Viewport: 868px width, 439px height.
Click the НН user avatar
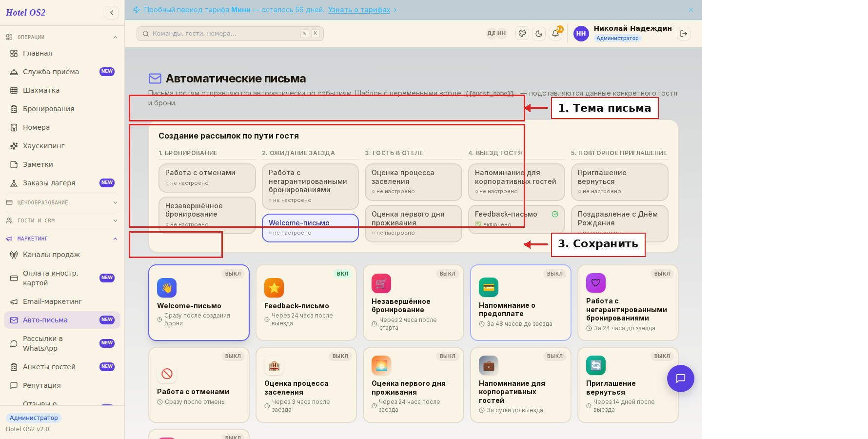click(581, 34)
